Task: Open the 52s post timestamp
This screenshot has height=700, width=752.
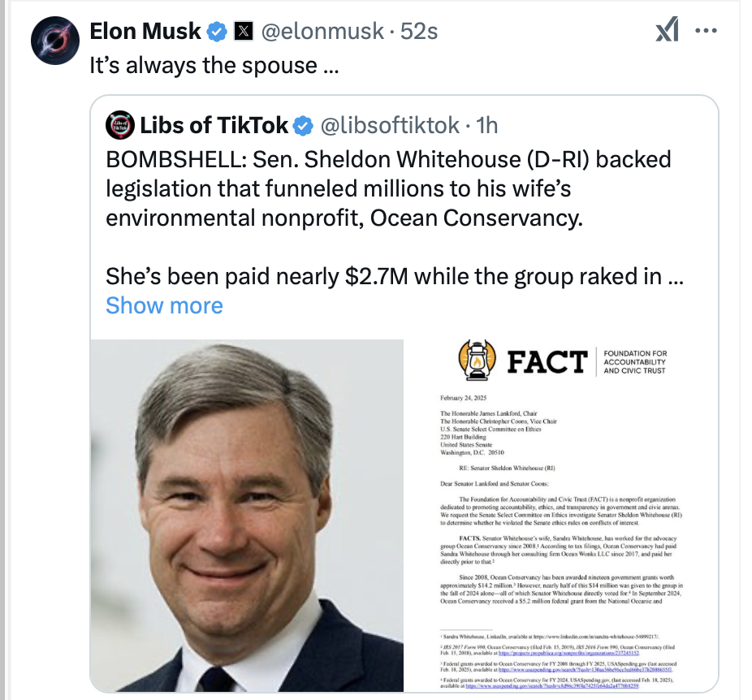Action: [420, 32]
